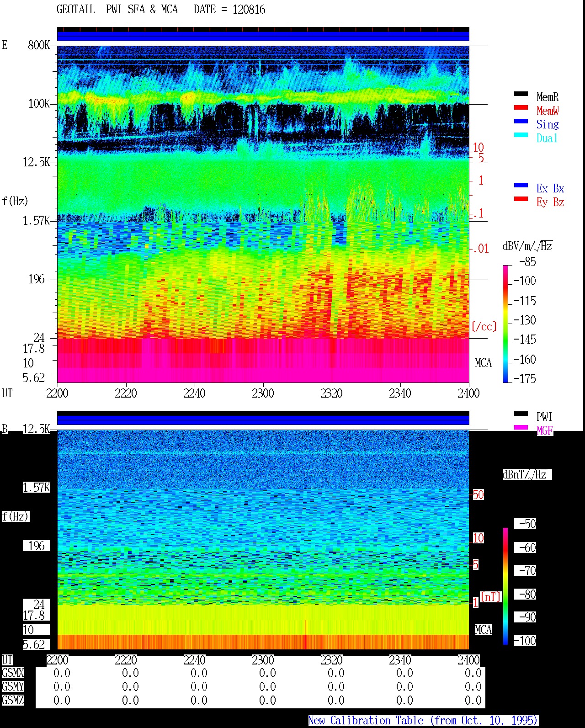The image size is (585, 728).
Task: Click the 100K frequency label on E panel
Action: point(39,103)
